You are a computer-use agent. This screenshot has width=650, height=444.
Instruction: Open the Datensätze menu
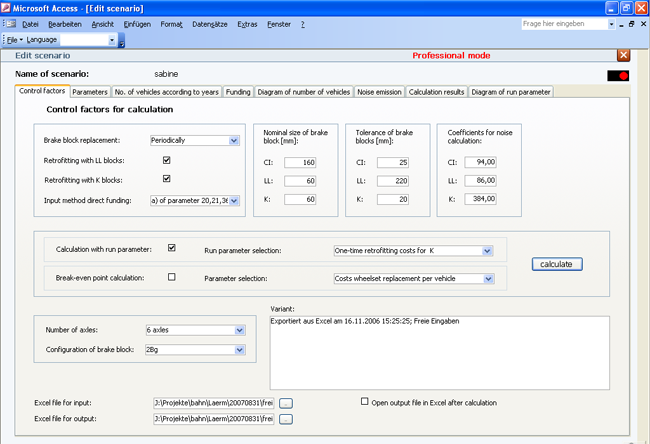pyautogui.click(x=210, y=24)
